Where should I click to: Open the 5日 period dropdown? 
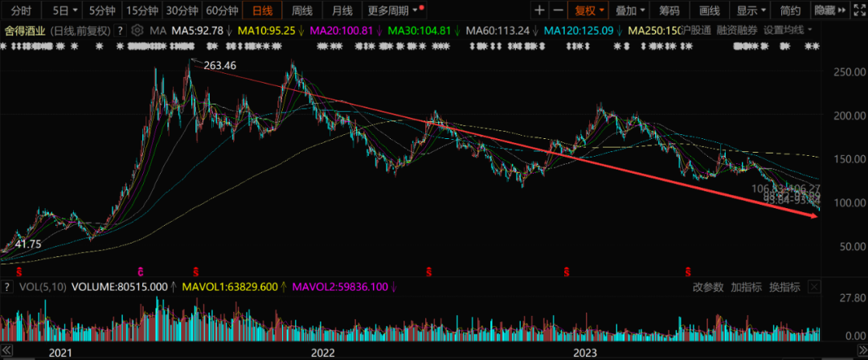coord(65,10)
